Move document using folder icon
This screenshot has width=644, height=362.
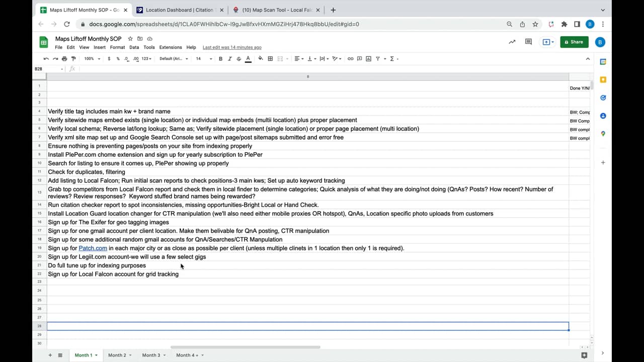[140, 39]
